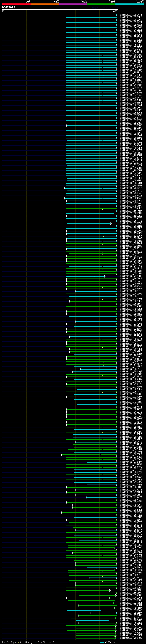The image size is (146, 644).
Task: Select the BP079612 query label
Action: coord(8,7)
